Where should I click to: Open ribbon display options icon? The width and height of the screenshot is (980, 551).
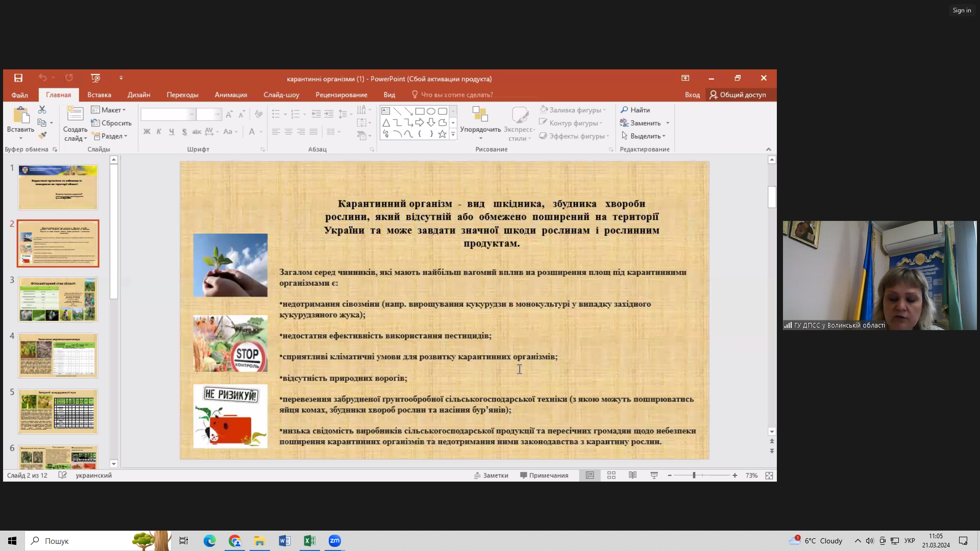point(685,78)
